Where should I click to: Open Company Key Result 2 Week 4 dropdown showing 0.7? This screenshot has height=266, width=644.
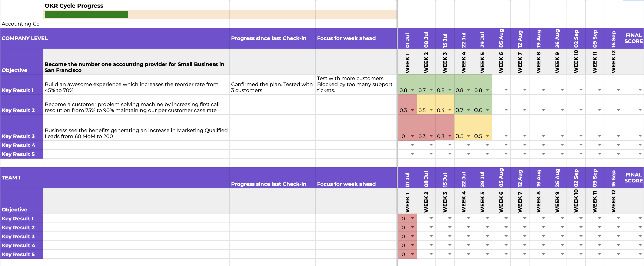coord(468,110)
